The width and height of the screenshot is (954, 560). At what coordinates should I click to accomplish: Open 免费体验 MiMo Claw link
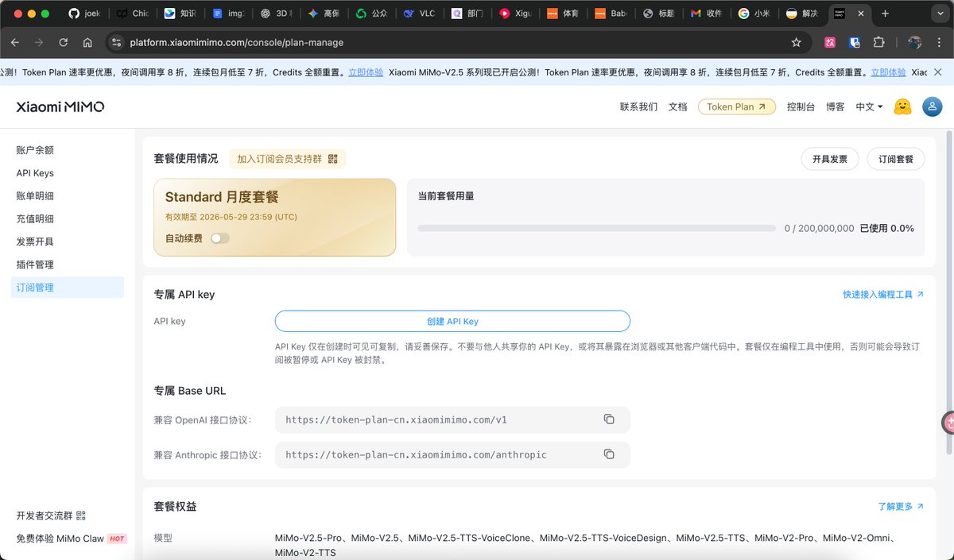[x=71, y=539]
